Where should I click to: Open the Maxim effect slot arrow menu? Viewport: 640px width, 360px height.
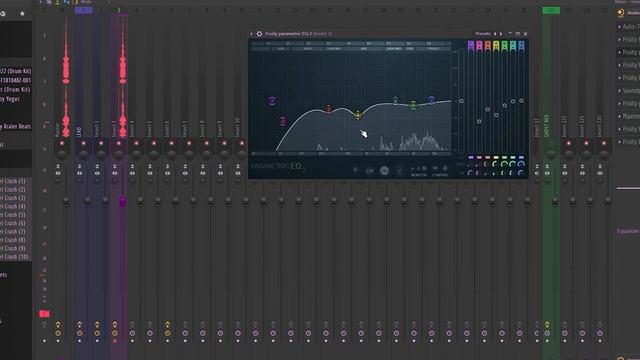620,116
